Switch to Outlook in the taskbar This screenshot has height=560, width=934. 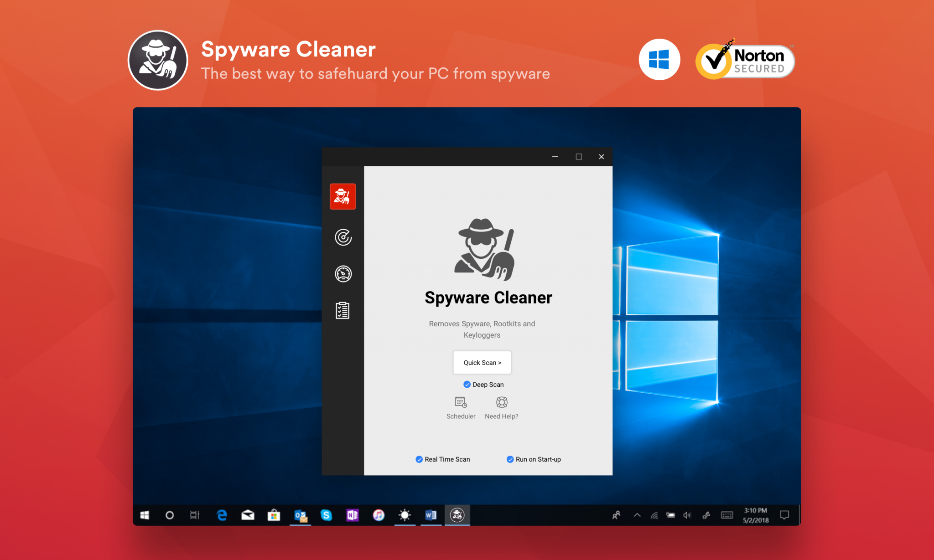tap(301, 515)
